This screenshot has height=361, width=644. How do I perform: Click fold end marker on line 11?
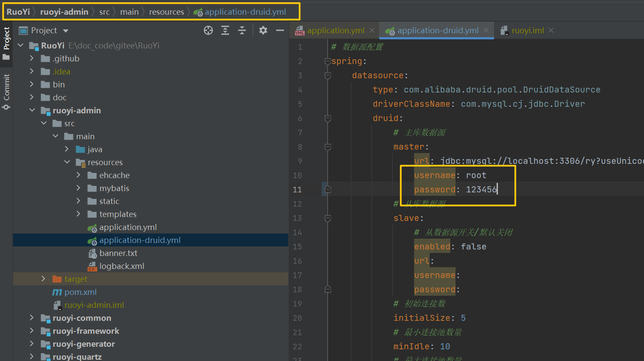(x=328, y=189)
